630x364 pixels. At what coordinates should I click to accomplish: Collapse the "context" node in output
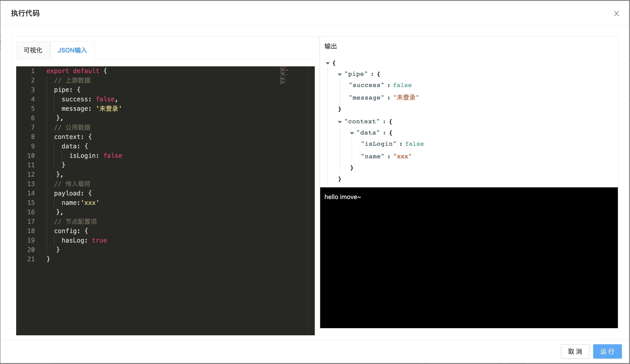pyautogui.click(x=339, y=122)
